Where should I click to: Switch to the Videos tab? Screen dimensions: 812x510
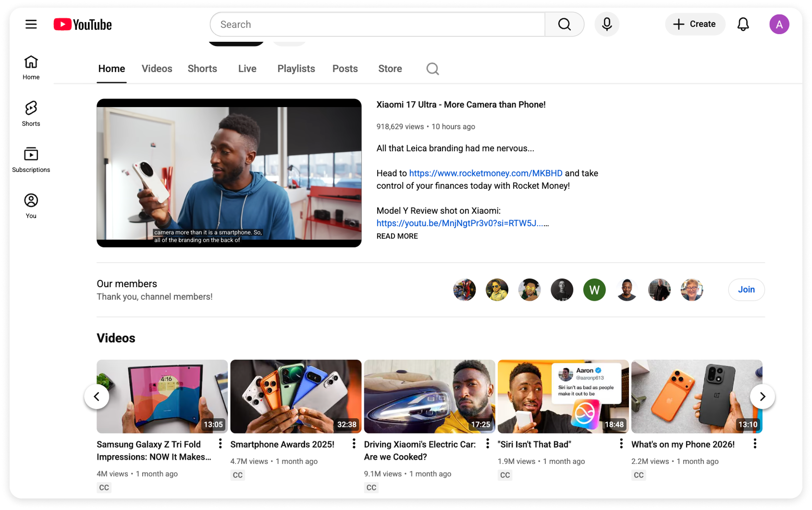[x=157, y=68]
